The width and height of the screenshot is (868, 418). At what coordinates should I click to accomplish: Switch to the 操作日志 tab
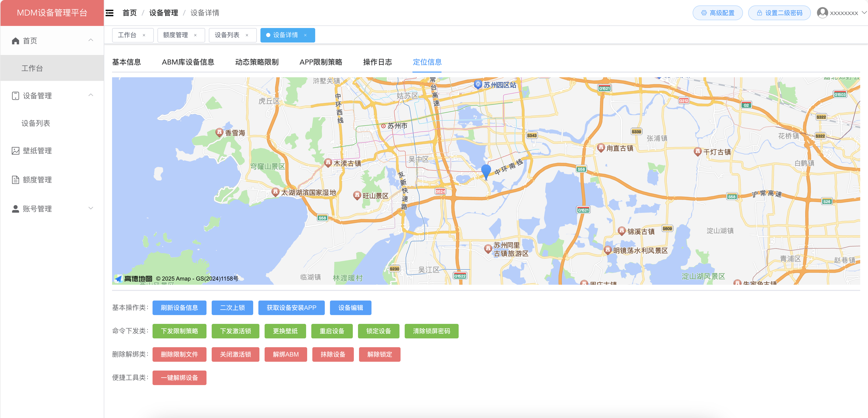coord(377,62)
